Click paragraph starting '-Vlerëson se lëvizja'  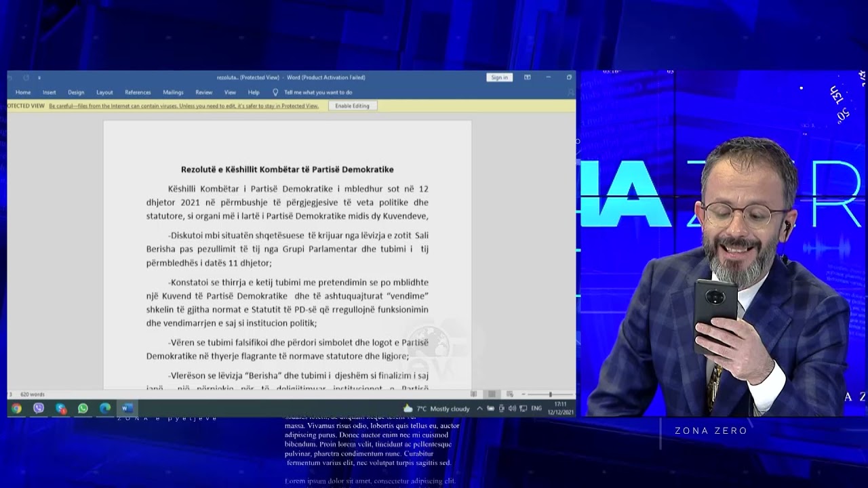pyautogui.click(x=288, y=382)
